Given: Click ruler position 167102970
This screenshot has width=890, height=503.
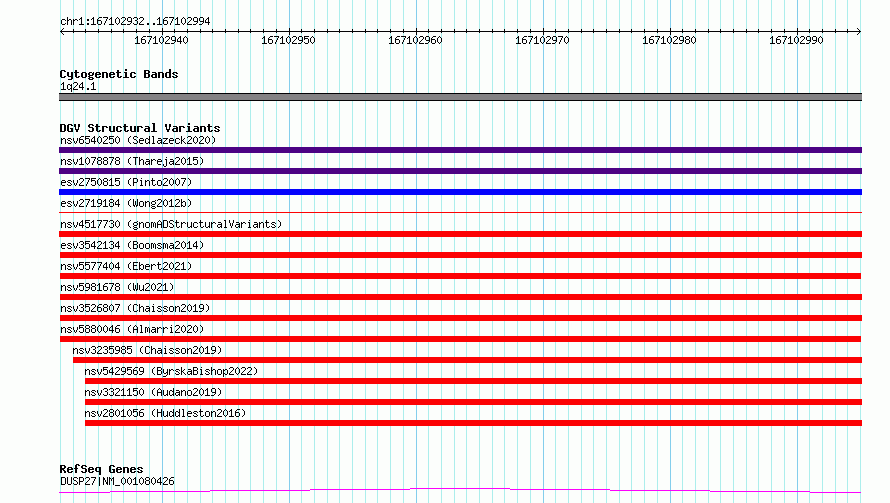Looking at the screenshot, I should (x=543, y=40).
